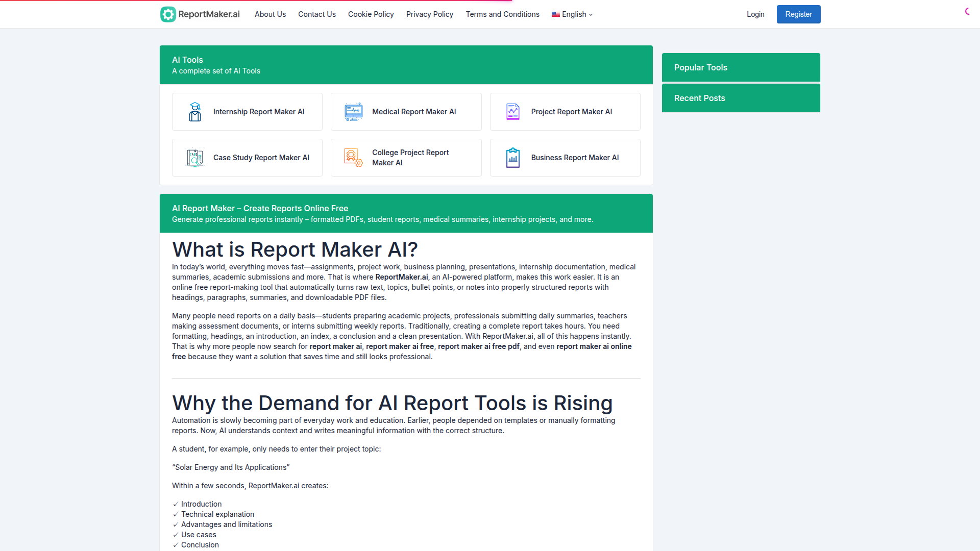
Task: Click 'Why the Demand for AI Report Tools is Rising' heading
Action: 392,403
